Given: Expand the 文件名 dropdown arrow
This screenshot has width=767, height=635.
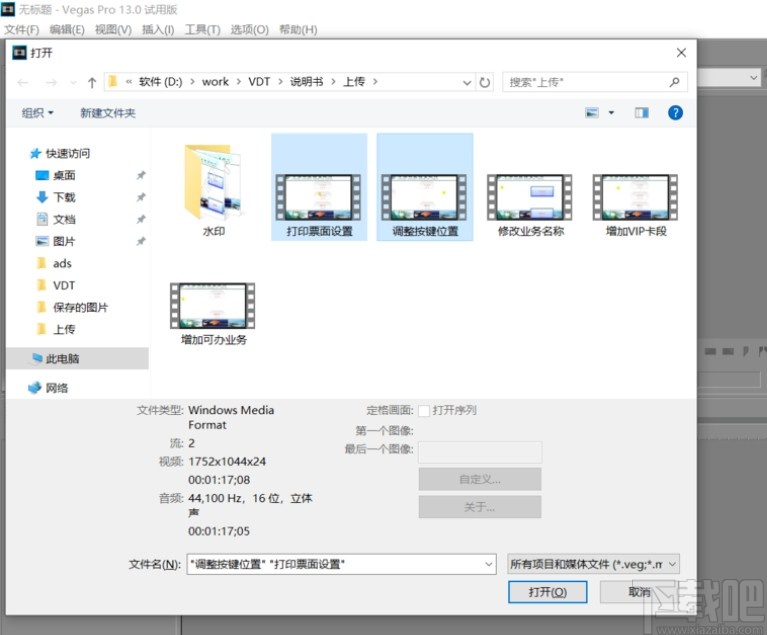Looking at the screenshot, I should 489,564.
